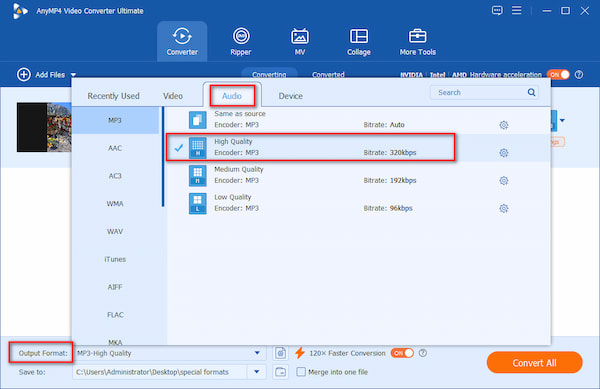
Task: Click the Faster Conversion help icon
Action: pos(423,353)
